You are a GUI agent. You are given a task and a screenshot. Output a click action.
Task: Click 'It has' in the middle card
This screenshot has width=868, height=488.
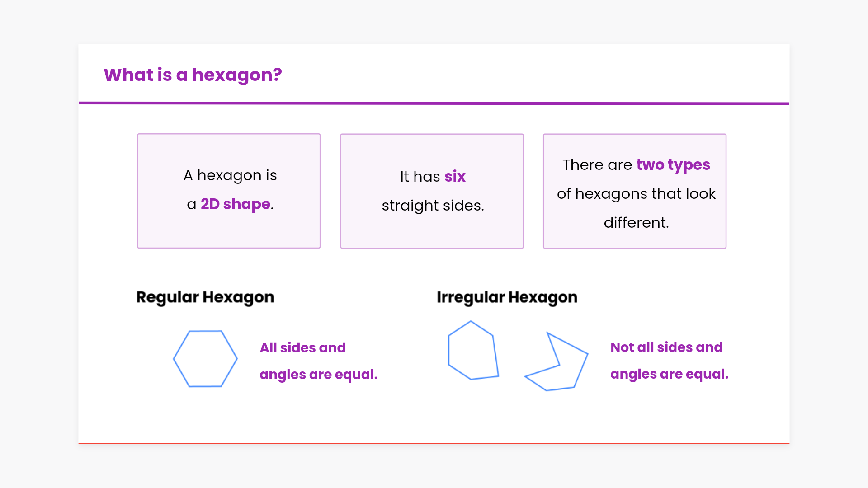420,177
